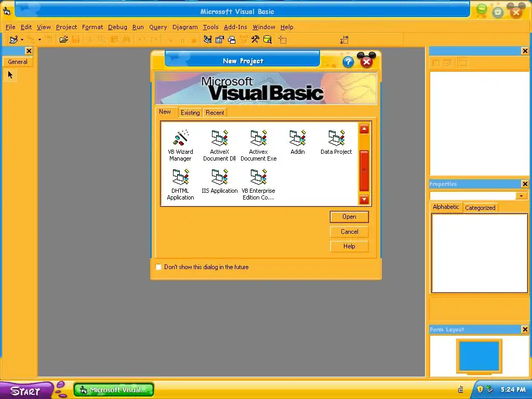Click the red scrollbar thumb in template list
This screenshot has width=532, height=399.
click(x=364, y=170)
